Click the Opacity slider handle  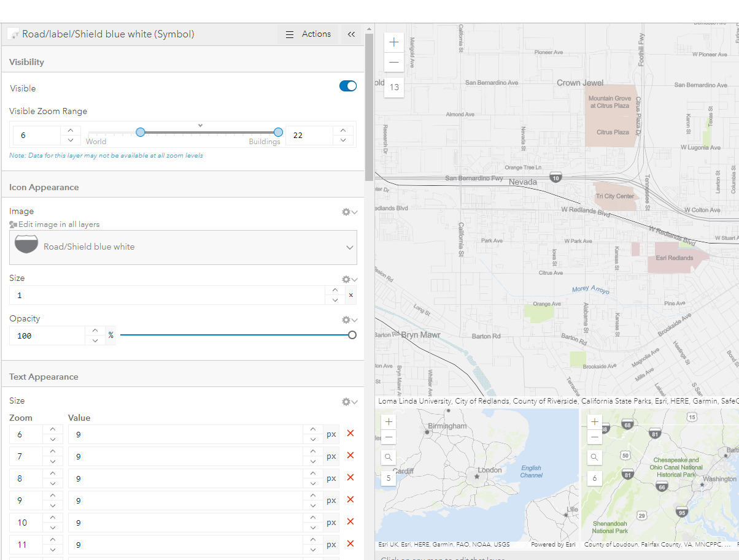351,335
